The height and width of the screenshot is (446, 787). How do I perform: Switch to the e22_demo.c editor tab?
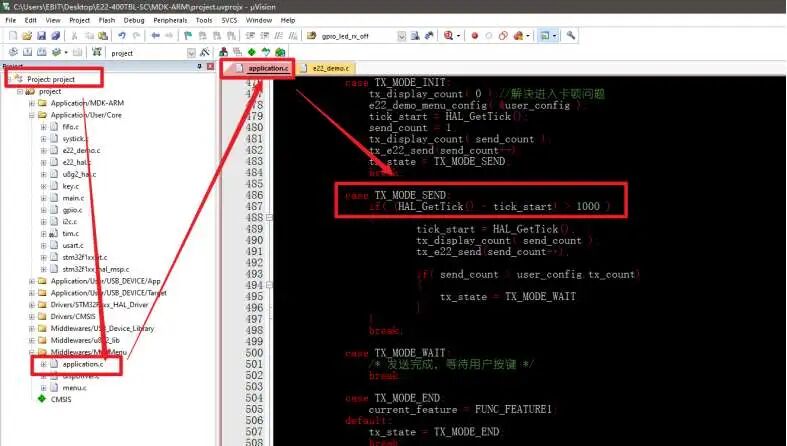click(x=330, y=68)
